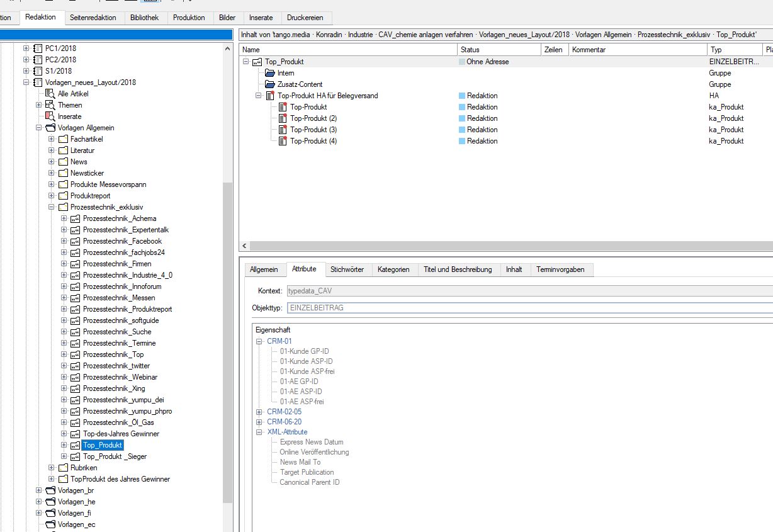The image size is (773, 532).
Task: Click the Top-Produkt HA für Belegversand icon
Action: pyautogui.click(x=270, y=96)
